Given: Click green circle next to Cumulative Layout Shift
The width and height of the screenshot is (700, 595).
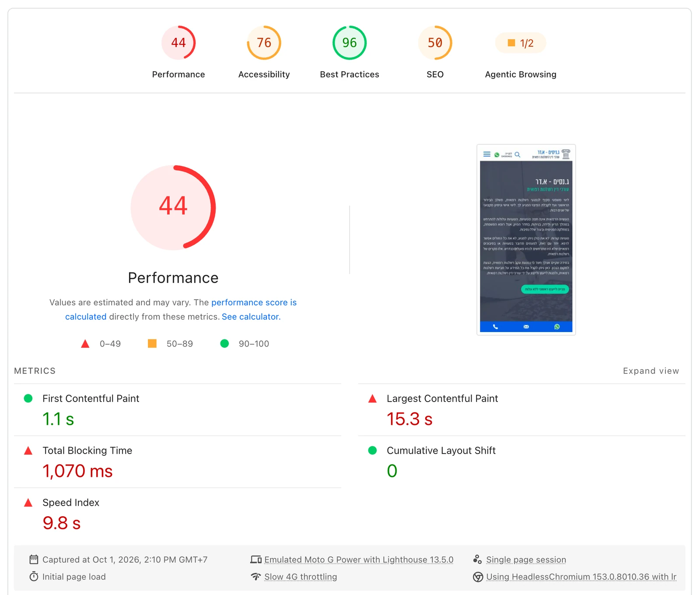Looking at the screenshot, I should point(372,450).
